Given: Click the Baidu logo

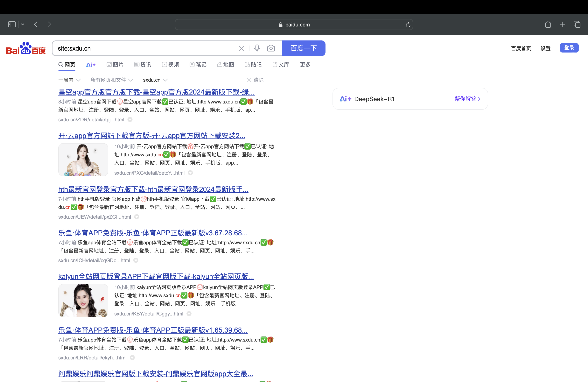Looking at the screenshot, I should tap(26, 48).
